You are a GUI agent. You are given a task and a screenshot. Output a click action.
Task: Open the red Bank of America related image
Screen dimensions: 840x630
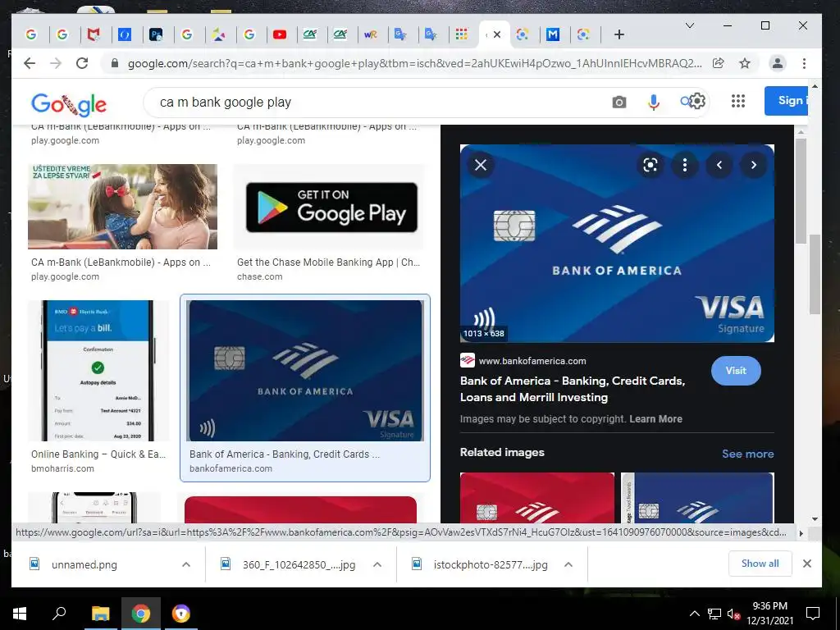pyautogui.click(x=536, y=498)
